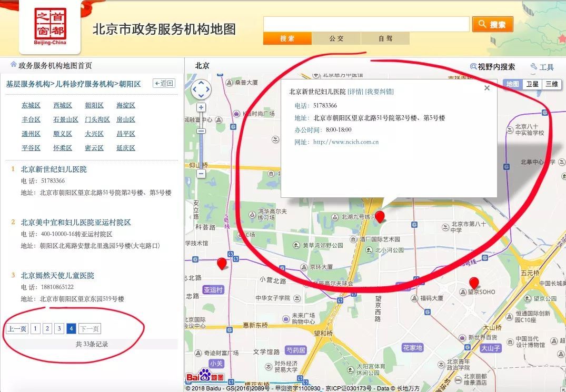The image size is (566, 392).
Task: Click the 密云区 district link
Action: 94,148
